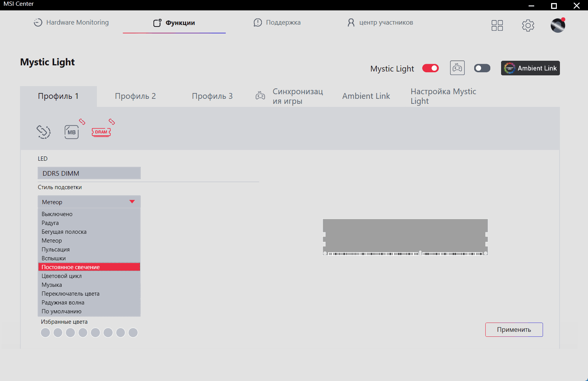This screenshot has height=381, width=588.
Task: Minimize the MSI Center window
Action: pyautogui.click(x=531, y=5)
